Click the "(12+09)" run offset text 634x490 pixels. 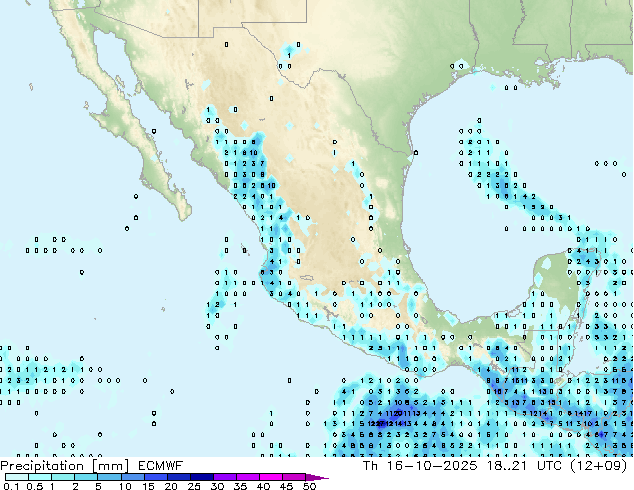pyautogui.click(x=598, y=466)
